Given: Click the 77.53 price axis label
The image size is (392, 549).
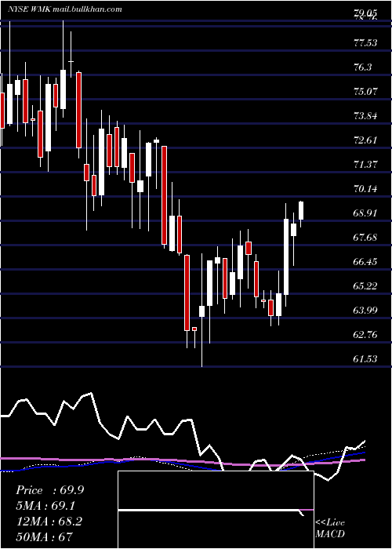Looking at the screenshot, I should [x=365, y=43].
